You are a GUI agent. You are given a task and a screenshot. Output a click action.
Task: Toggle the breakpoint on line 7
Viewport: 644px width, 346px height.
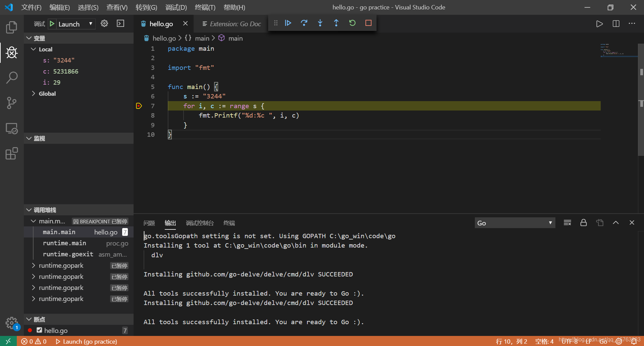point(139,106)
